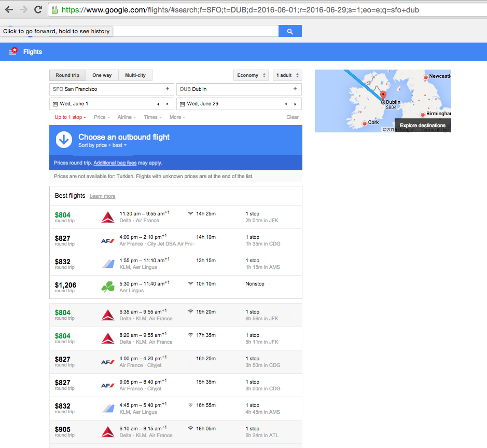Open the Economy cabin class dropdown
Image resolution: width=487 pixels, height=448 pixels.
point(251,75)
